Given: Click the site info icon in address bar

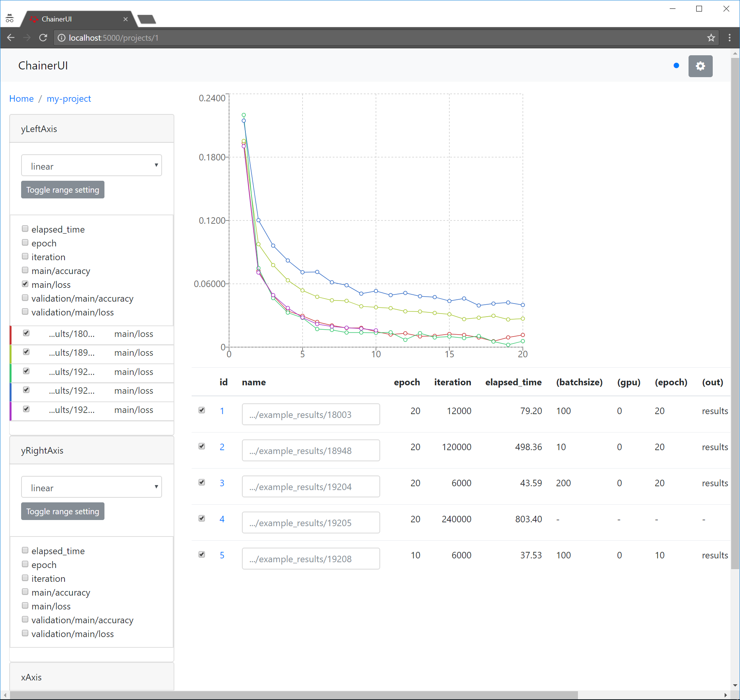Looking at the screenshot, I should [61, 38].
